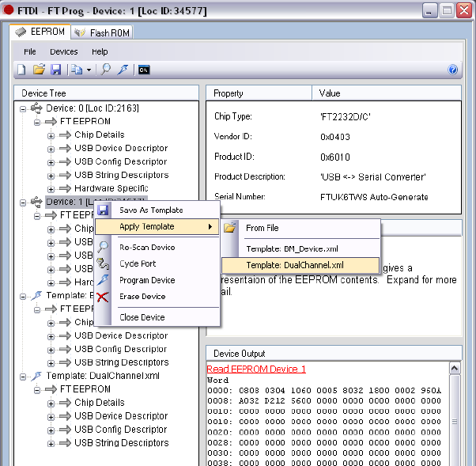Click the Re-Scan Device magnifier icon
This screenshot has height=466, width=476.
[x=103, y=247]
